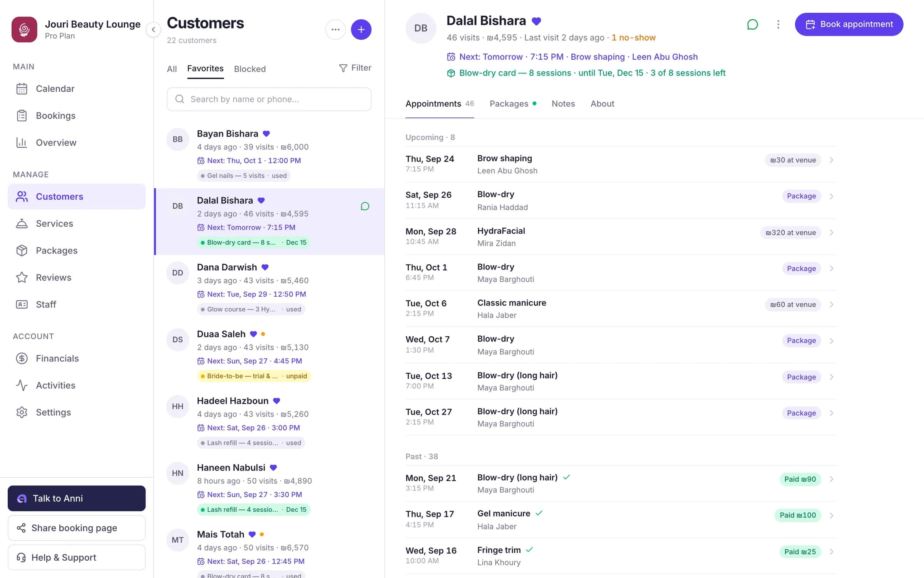Open Settings in the sidebar

(x=77, y=412)
